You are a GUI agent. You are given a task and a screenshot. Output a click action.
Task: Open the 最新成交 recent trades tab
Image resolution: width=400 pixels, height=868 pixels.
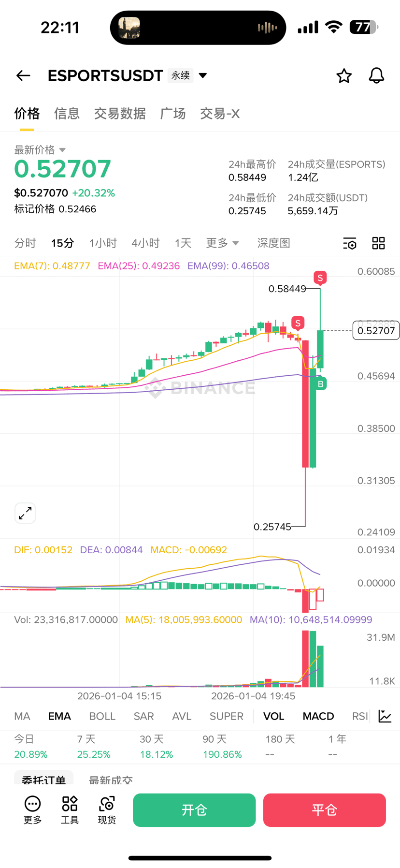coord(111,780)
